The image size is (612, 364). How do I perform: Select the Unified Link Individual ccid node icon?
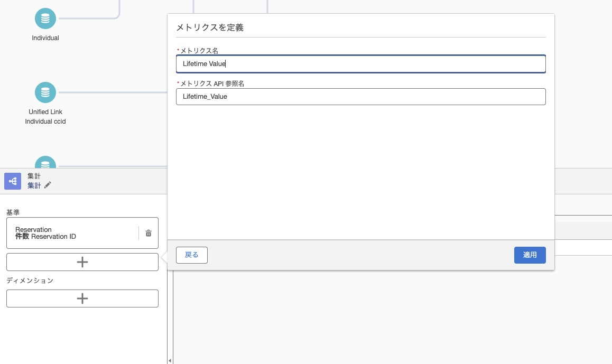45,92
